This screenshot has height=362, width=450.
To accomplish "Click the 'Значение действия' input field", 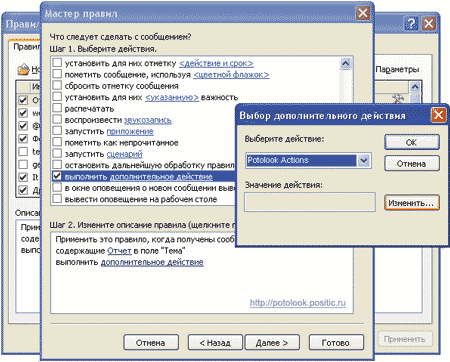I will point(310,202).
